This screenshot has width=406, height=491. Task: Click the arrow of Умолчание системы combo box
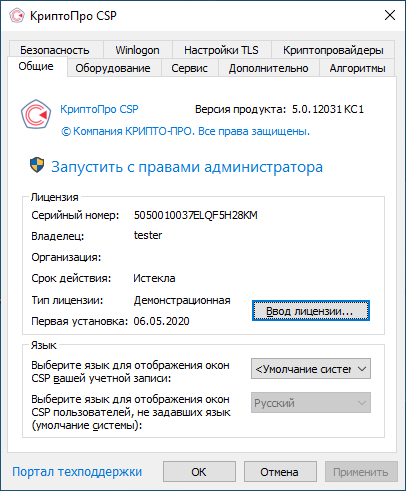click(x=362, y=369)
